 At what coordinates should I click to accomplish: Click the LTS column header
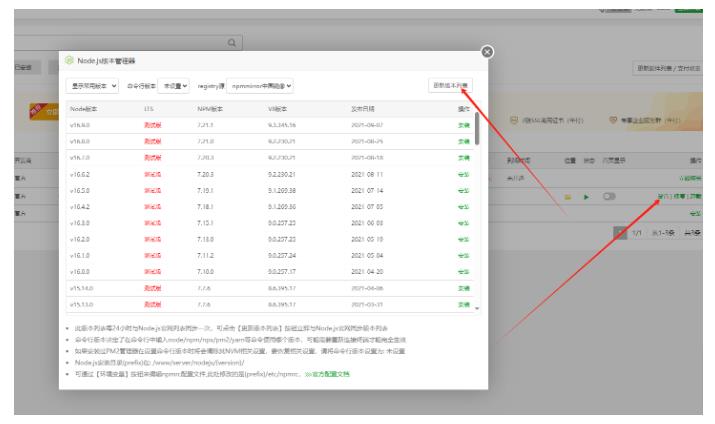pos(149,109)
